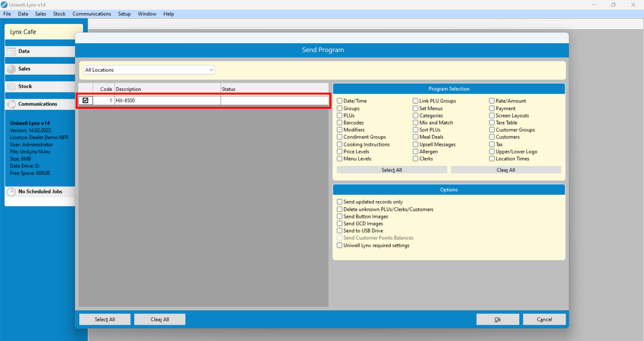Click the Data sidebar table icon
The height and width of the screenshot is (341, 644).
click(x=11, y=51)
